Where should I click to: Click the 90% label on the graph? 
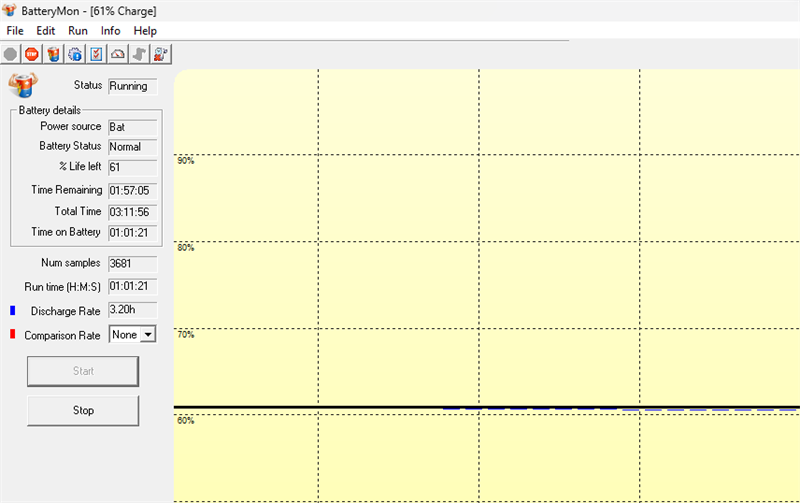coord(186,161)
